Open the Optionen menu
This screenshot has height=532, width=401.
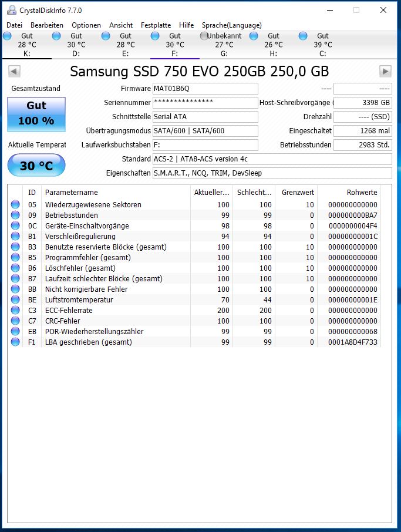[x=86, y=25]
